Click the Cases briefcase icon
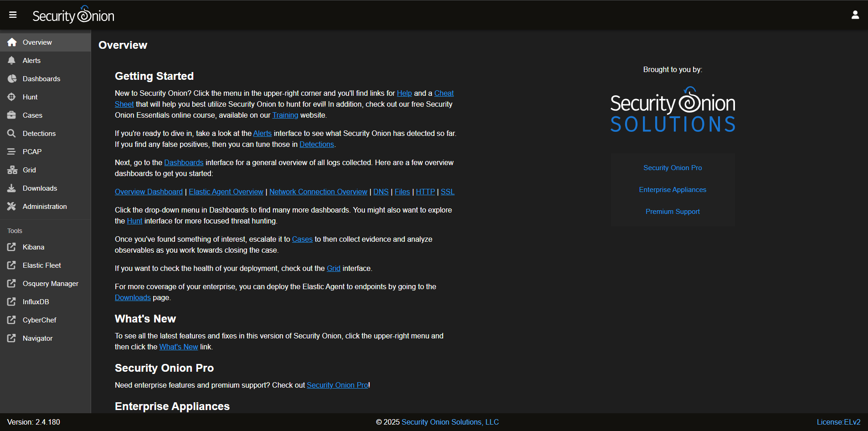The image size is (868, 431). point(11,115)
